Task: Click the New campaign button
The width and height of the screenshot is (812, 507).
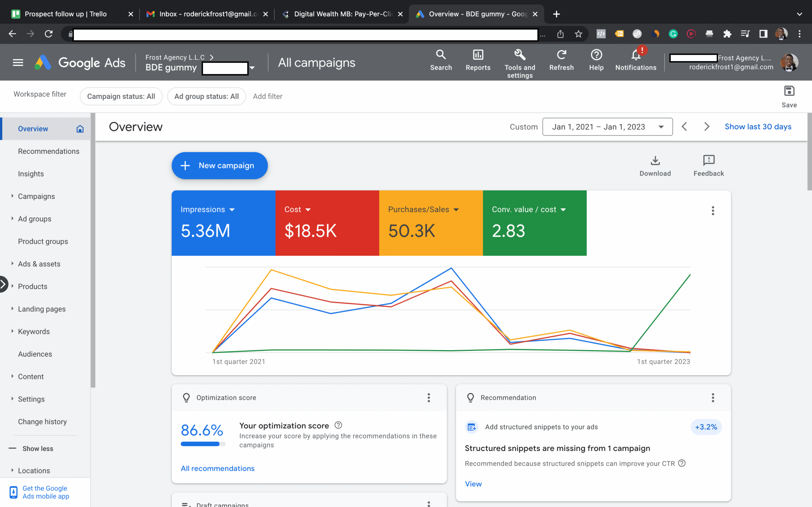Action: (219, 166)
